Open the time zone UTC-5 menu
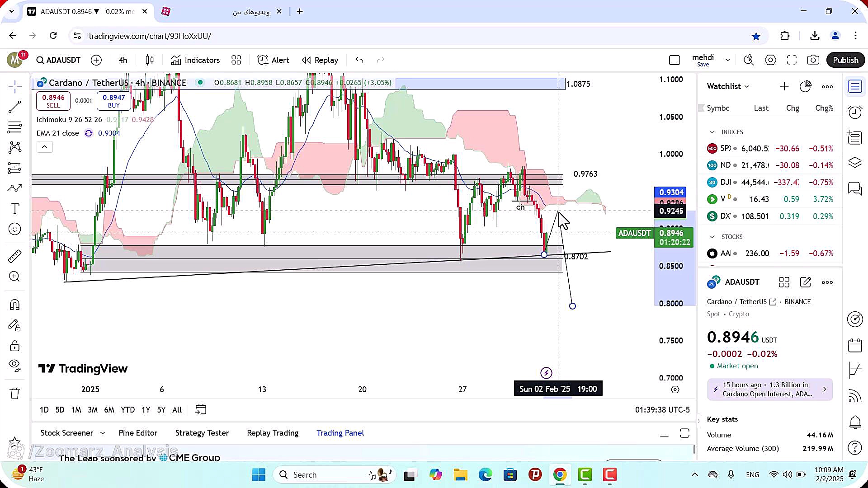Screen dimensions: 868x488 coord(662,410)
